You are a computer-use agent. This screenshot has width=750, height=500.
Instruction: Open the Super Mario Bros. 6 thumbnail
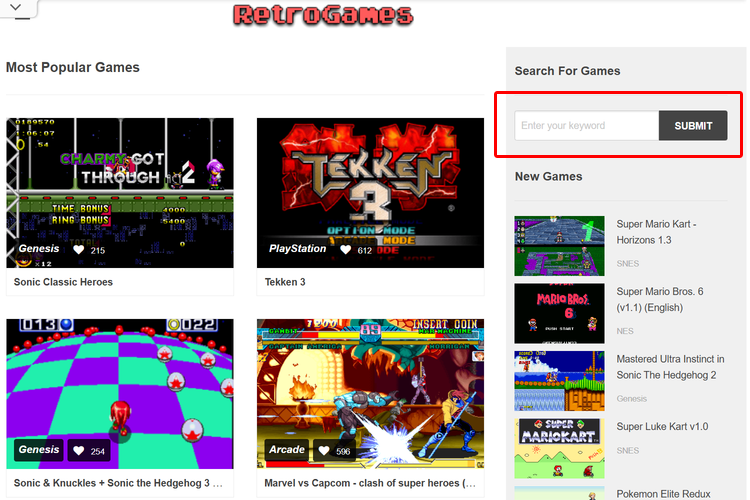(559, 313)
